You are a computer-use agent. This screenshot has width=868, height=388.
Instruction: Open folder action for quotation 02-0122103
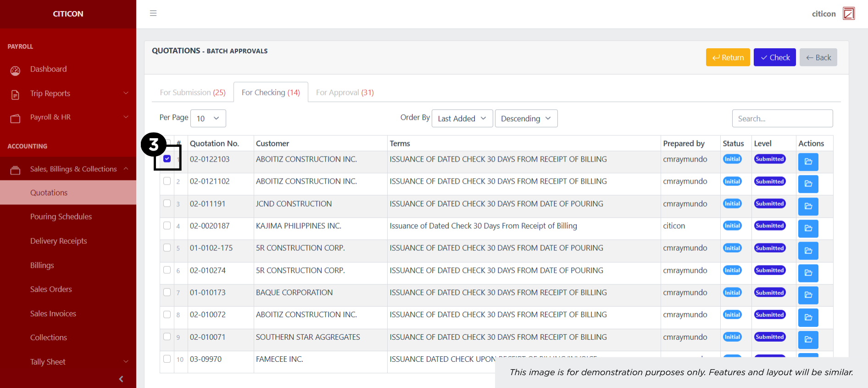808,162
